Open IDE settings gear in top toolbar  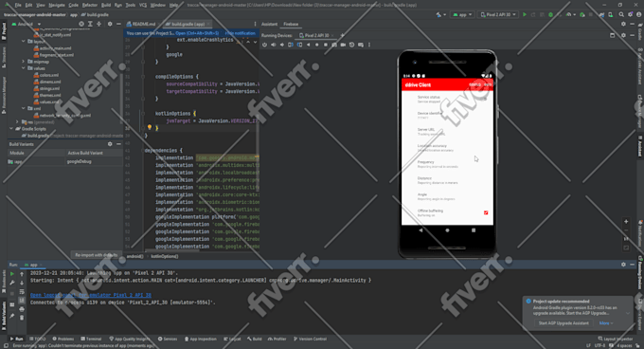[x=630, y=14]
